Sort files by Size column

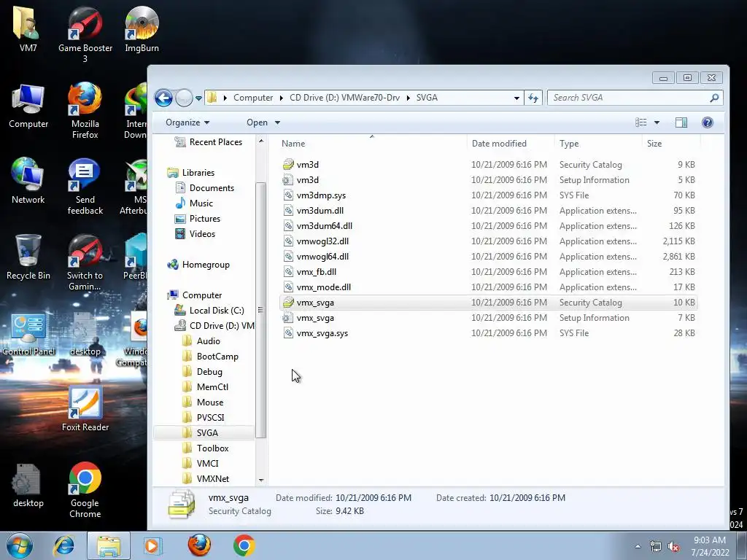[671, 144]
